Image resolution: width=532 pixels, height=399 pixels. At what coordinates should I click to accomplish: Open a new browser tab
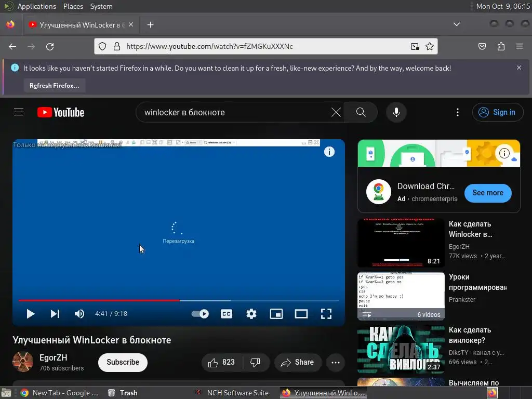(x=150, y=25)
